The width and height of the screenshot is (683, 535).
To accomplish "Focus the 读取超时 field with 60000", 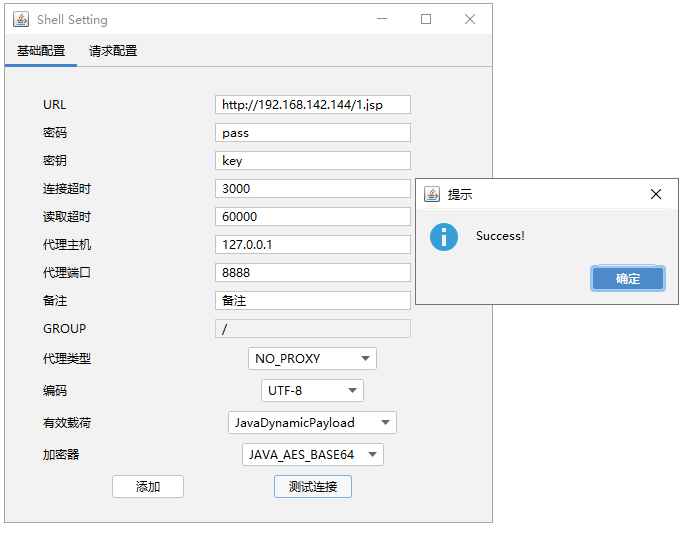I will point(313,217).
